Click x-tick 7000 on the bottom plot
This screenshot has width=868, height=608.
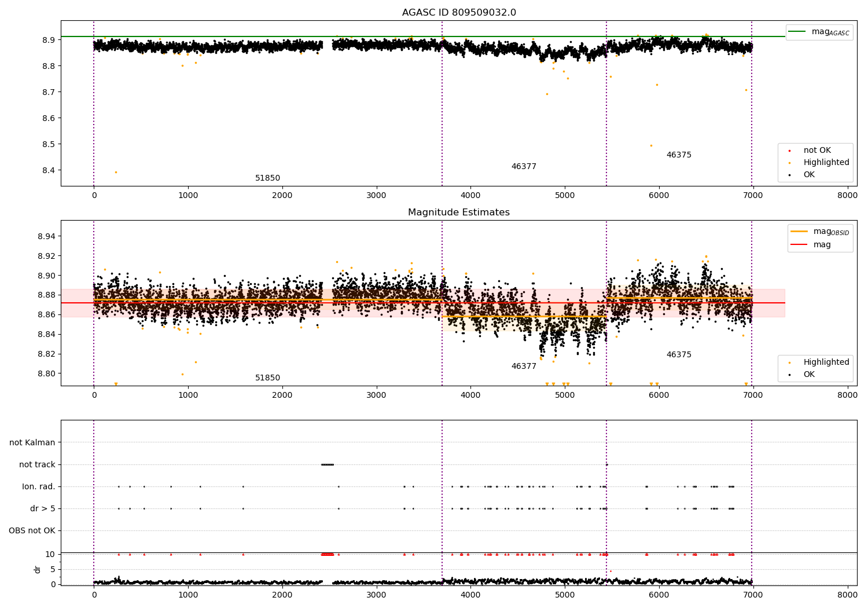pos(753,595)
